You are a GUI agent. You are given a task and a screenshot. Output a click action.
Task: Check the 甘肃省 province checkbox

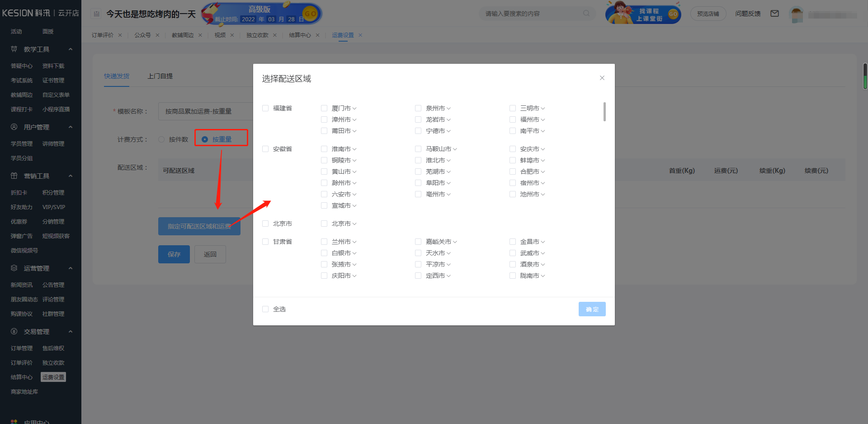tap(265, 242)
